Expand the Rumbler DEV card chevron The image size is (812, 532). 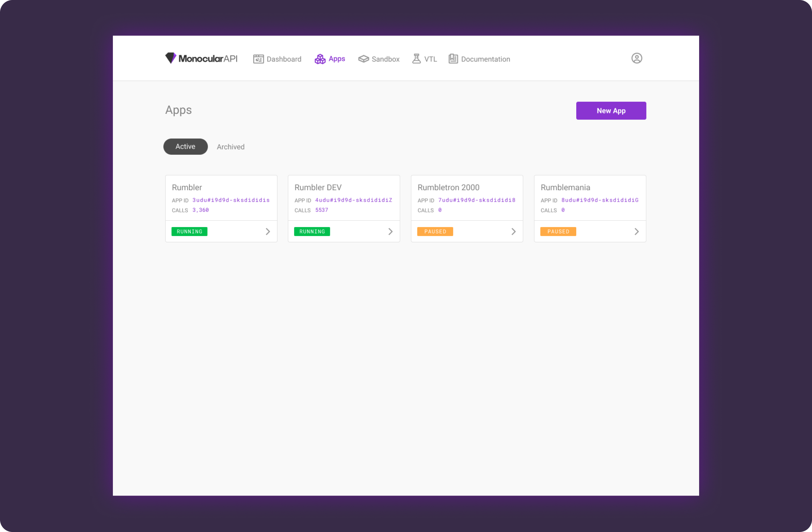[391, 232]
